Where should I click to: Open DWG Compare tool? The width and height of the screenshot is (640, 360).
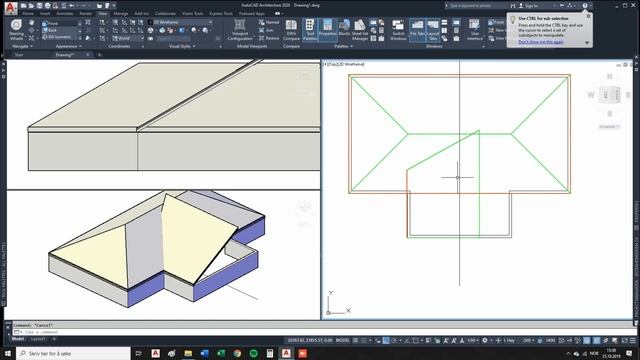click(291, 30)
